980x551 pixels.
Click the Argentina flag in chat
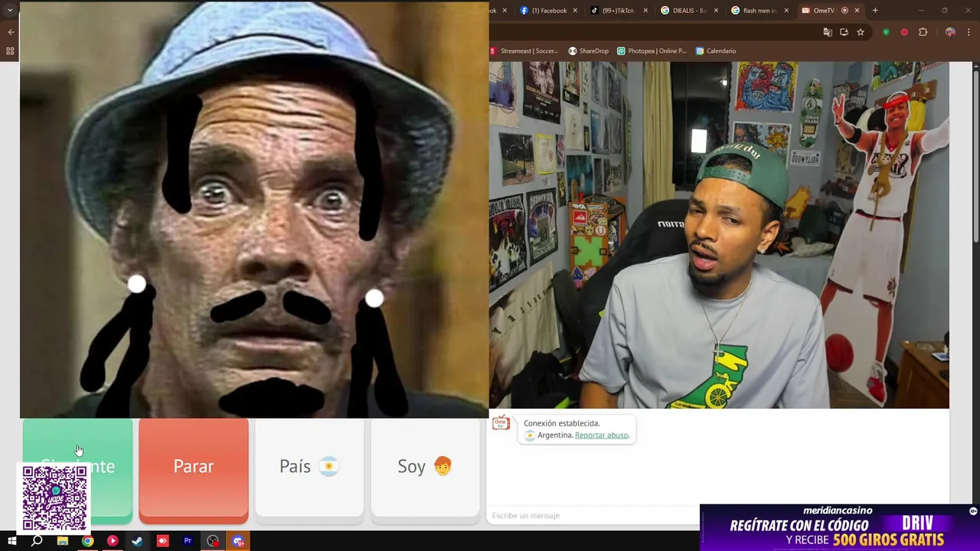click(x=530, y=435)
